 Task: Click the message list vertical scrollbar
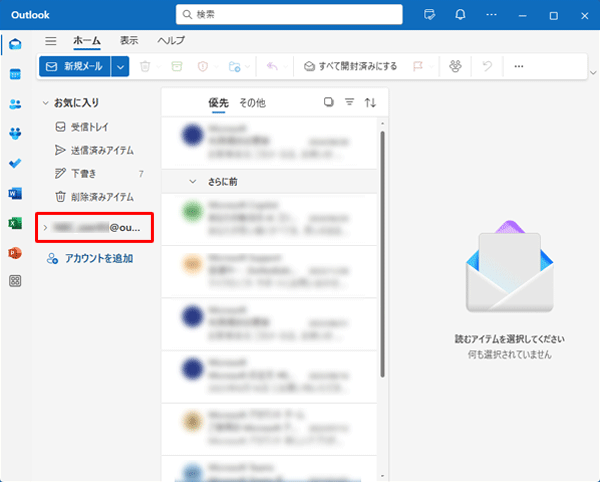[382, 254]
